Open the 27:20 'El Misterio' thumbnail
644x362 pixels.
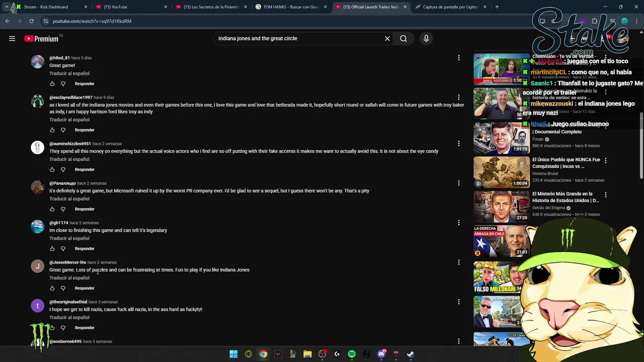[x=502, y=206]
